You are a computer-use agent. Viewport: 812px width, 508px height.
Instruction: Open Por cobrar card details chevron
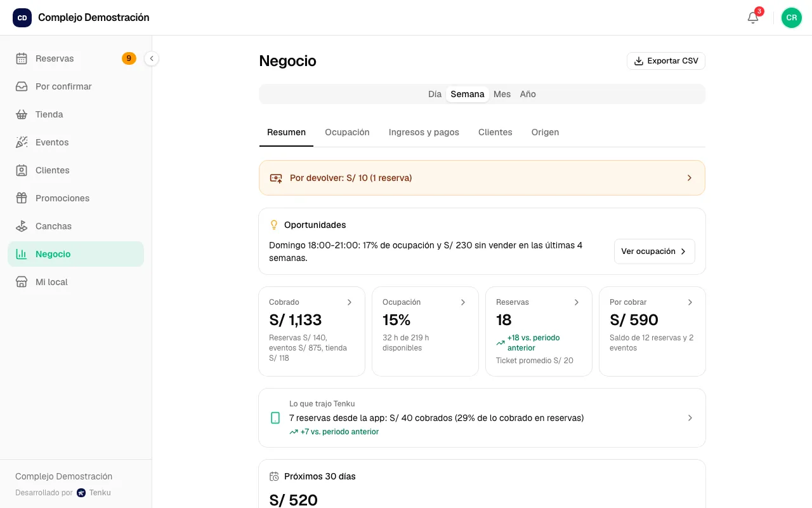690,302
